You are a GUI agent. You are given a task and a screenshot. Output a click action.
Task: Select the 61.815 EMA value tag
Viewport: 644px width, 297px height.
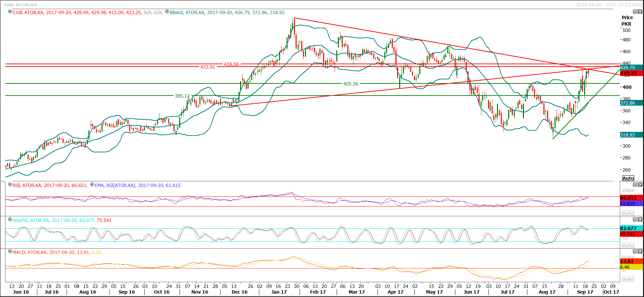coord(632,203)
